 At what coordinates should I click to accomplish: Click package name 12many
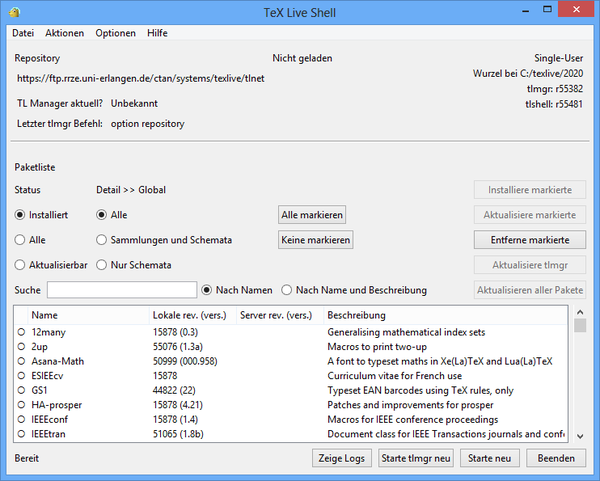tap(49, 332)
